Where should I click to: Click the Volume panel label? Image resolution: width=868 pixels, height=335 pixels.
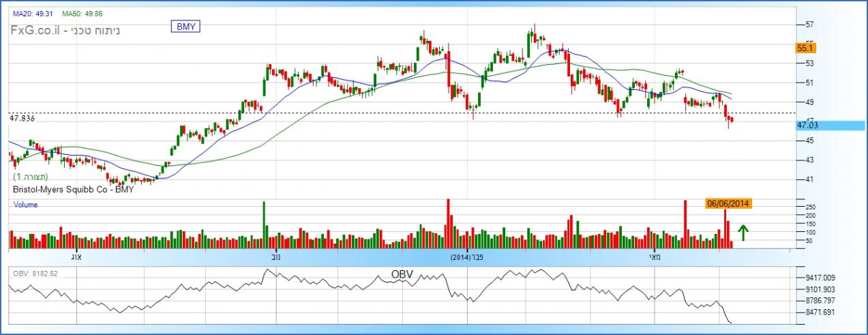[x=25, y=205]
